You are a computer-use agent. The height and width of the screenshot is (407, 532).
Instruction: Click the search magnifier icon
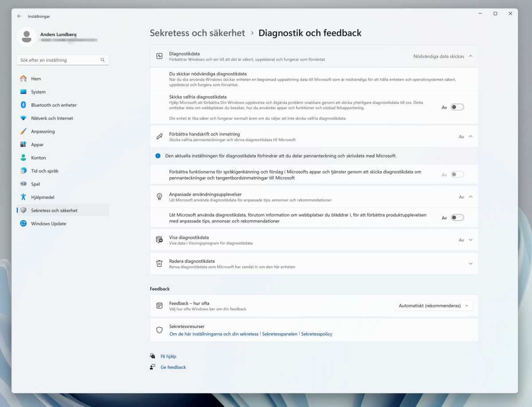pyautogui.click(x=102, y=60)
